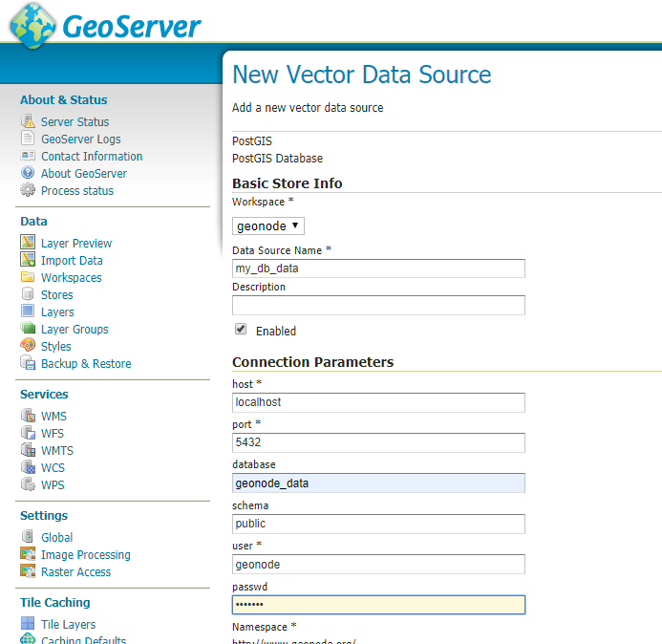Screen dimensions: 662x644
Task: Open Server Status page link
Action: click(x=75, y=122)
